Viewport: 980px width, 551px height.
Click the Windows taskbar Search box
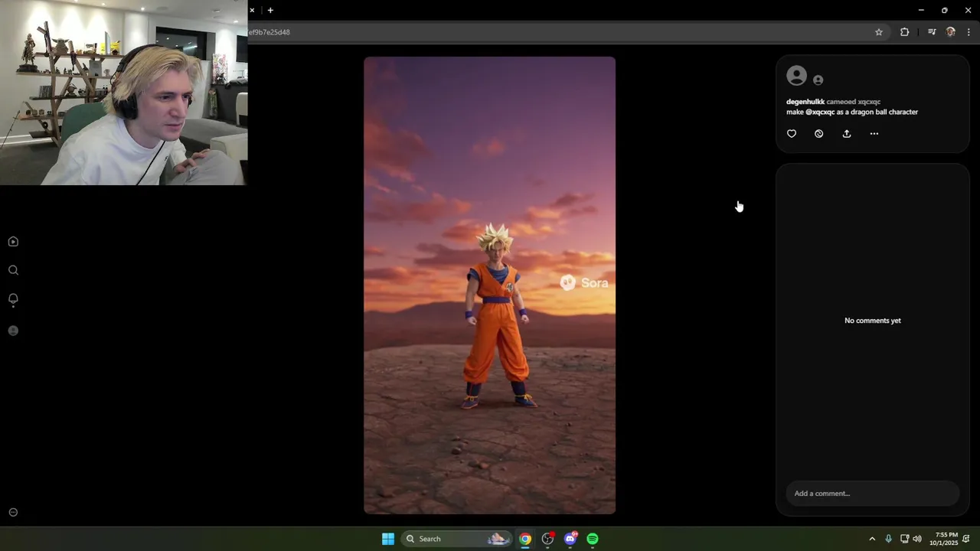[x=456, y=539]
